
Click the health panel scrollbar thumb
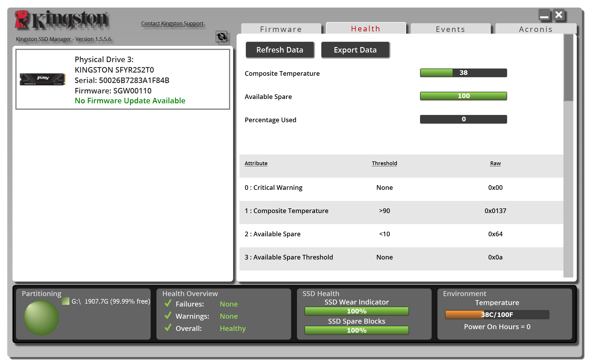pyautogui.click(x=568, y=67)
